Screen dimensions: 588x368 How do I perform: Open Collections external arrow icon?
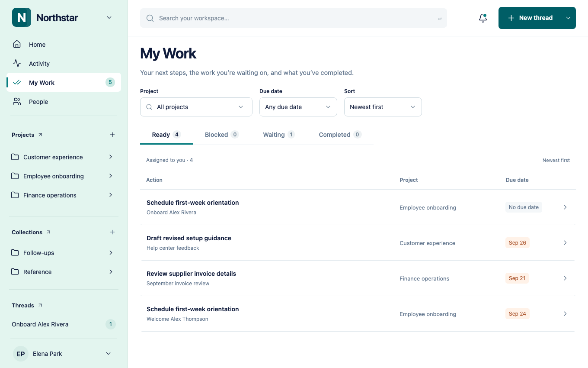pyautogui.click(x=48, y=232)
